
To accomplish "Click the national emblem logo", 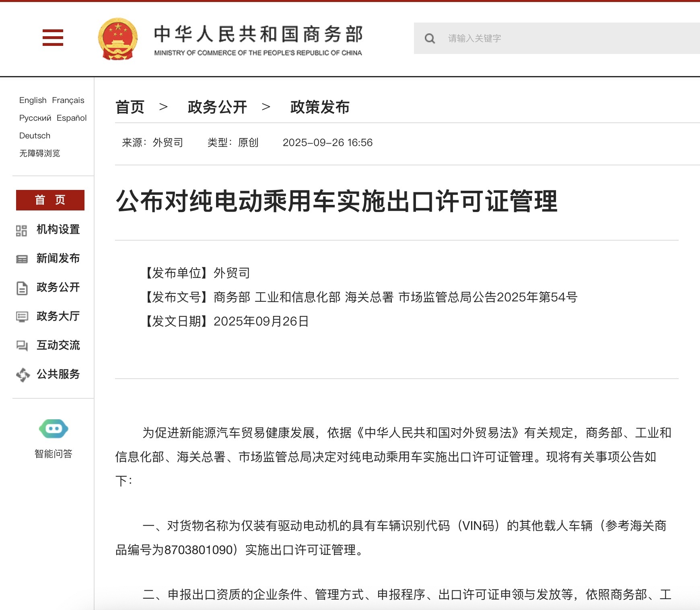I will pyautogui.click(x=117, y=39).
